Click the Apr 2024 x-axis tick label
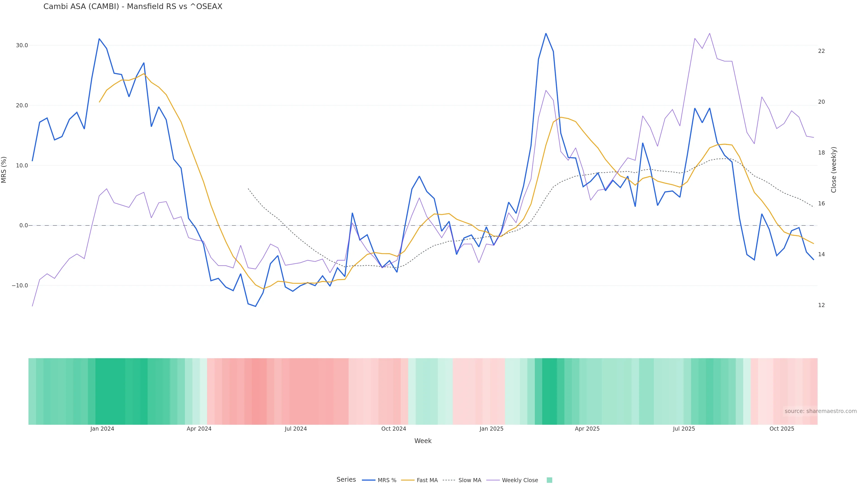 (x=199, y=429)
